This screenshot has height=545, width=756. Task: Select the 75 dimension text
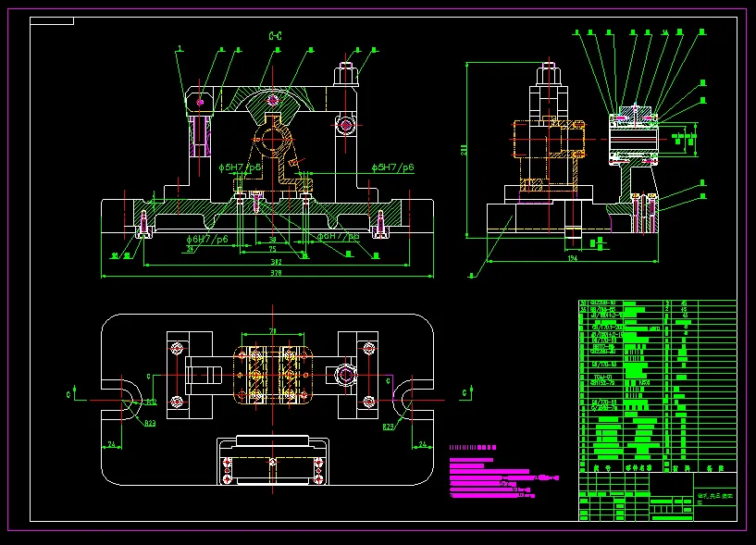pyautogui.click(x=272, y=249)
